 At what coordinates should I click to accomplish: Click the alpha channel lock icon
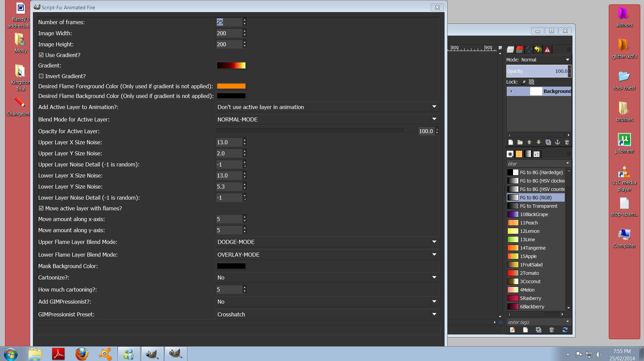tap(532, 82)
